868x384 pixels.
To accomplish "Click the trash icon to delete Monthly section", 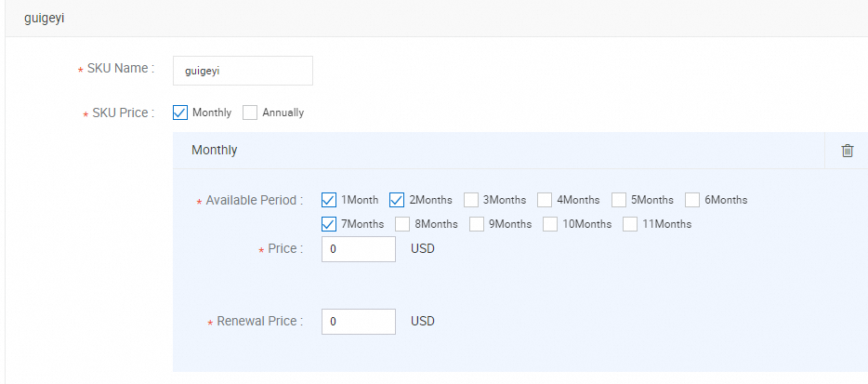I will 847,151.
